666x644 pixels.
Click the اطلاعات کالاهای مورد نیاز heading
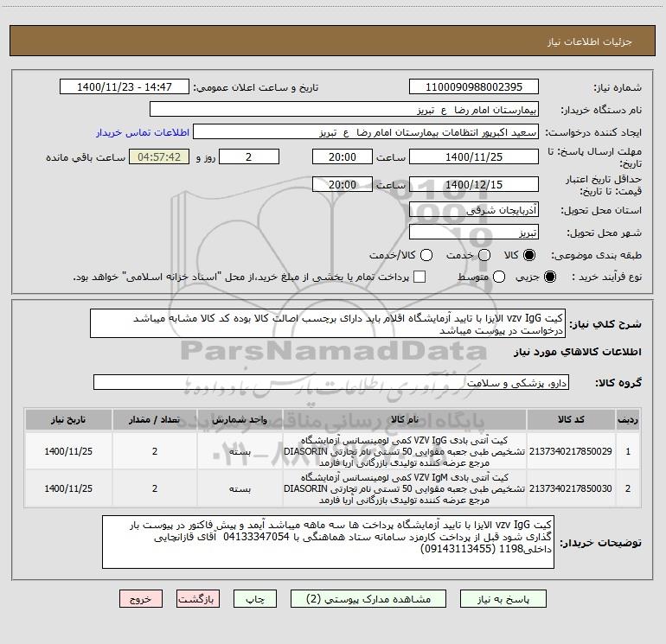click(578, 352)
